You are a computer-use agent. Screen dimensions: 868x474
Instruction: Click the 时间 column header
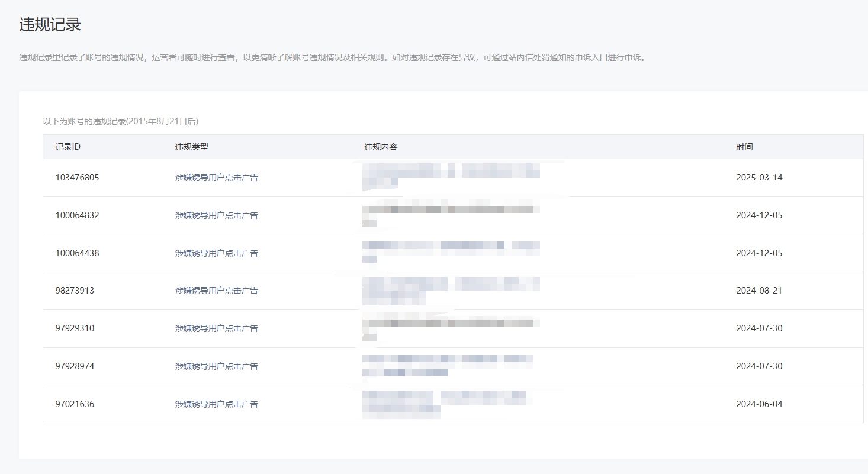point(744,147)
